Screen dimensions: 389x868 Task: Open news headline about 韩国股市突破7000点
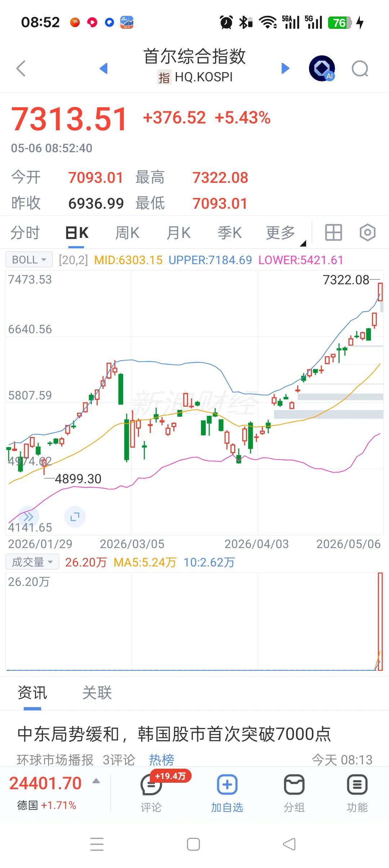(x=174, y=734)
